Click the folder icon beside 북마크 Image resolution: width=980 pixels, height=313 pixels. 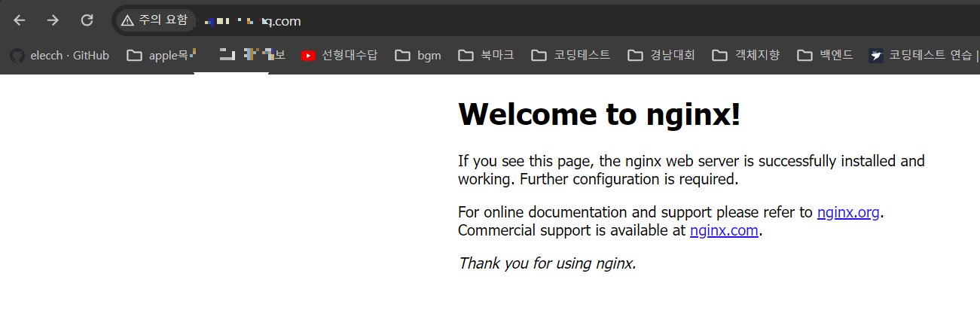466,55
